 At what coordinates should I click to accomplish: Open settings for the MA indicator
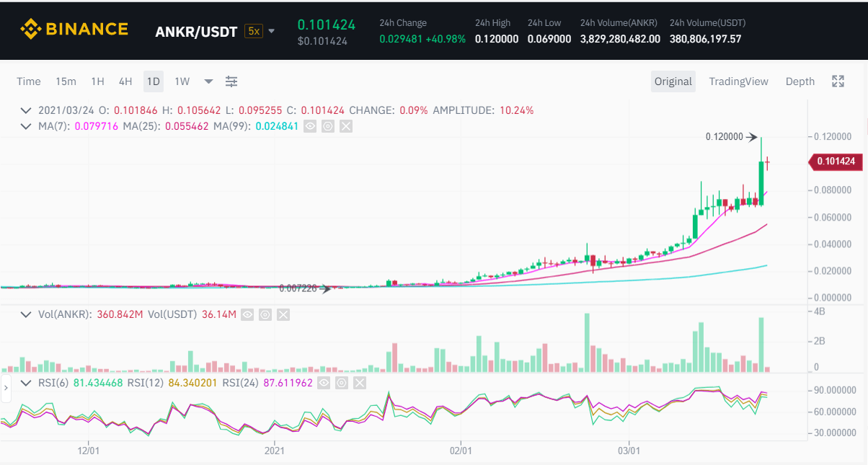[x=328, y=126]
